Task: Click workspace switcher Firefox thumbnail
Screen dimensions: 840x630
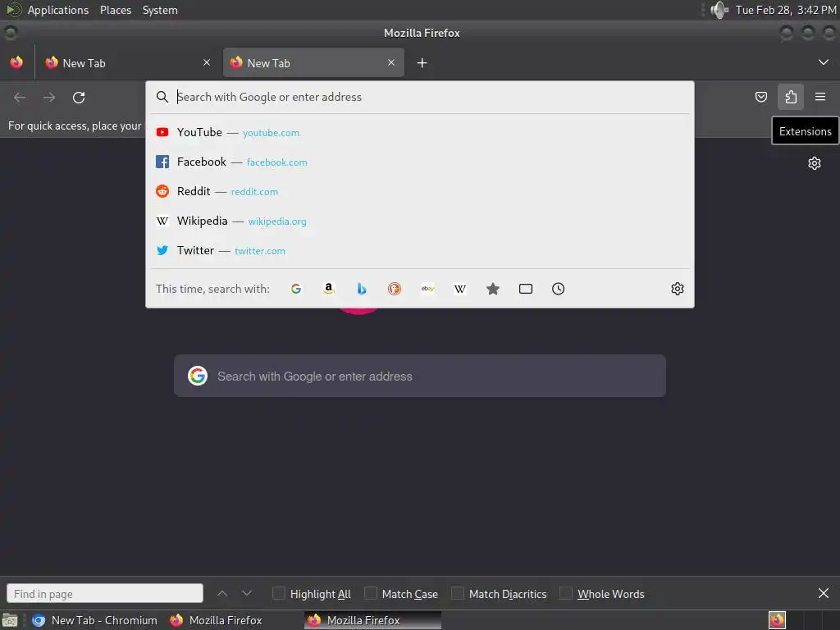Action: (x=777, y=620)
